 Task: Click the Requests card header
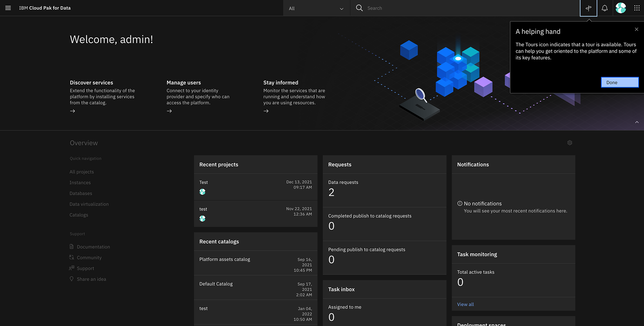(384, 165)
